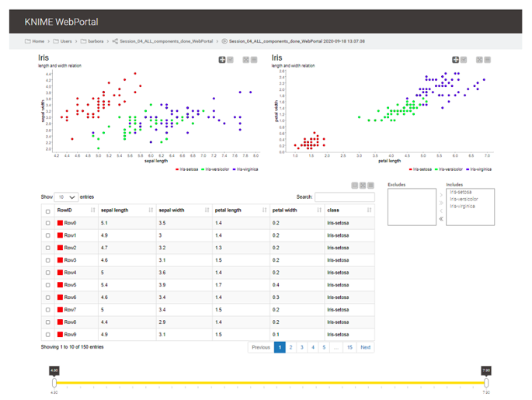The image size is (532, 400).
Task: Click the Home folder breadcrumb
Action: pyautogui.click(x=38, y=41)
